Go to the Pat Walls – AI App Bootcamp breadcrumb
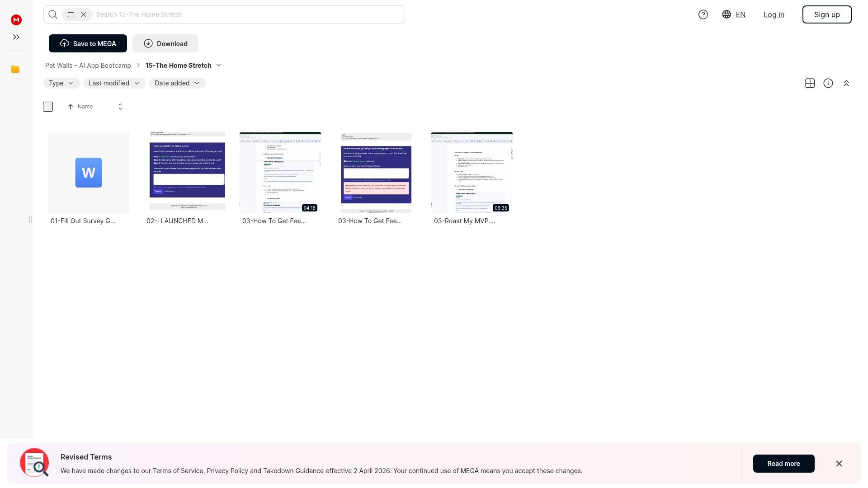 88,66
